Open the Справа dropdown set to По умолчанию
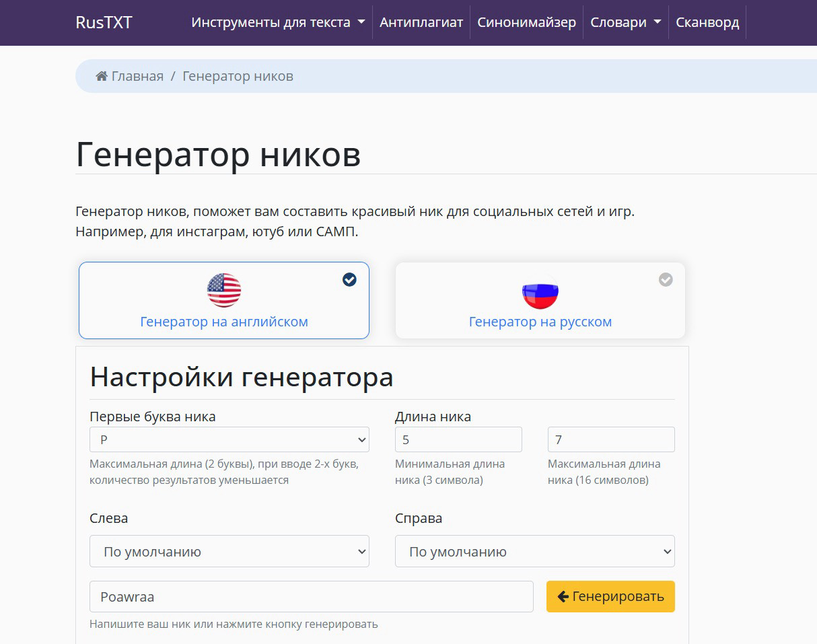 point(534,551)
